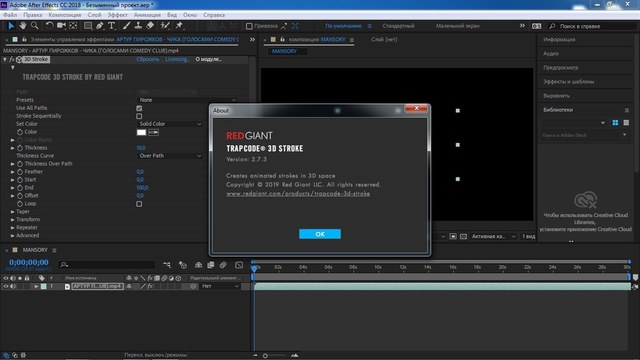Select the Eraser tool
The image size is (640, 360).
[150, 26]
